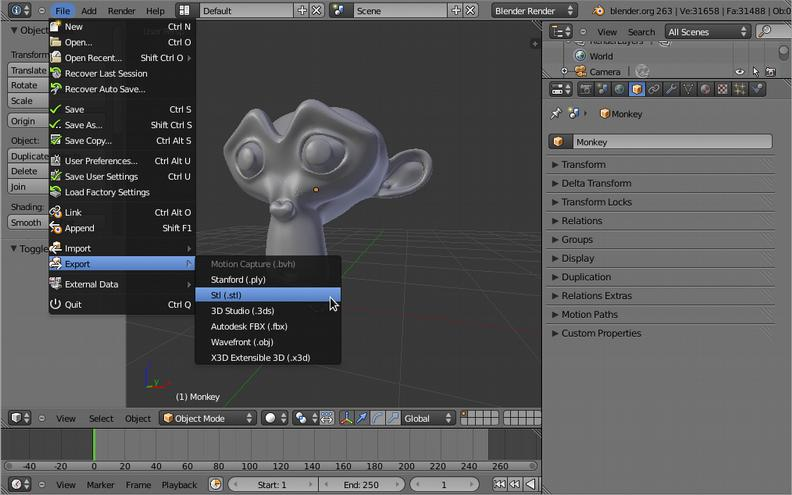Select Save As... in File menu

122,125
